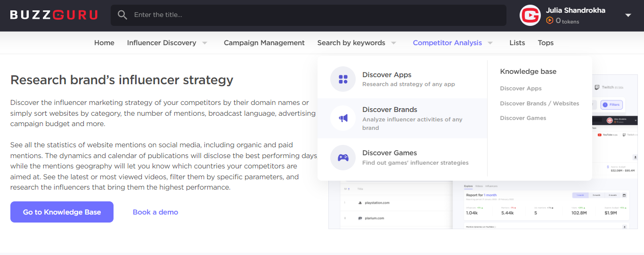
Task: Open the Influencer Discovery menu
Action: tap(162, 43)
